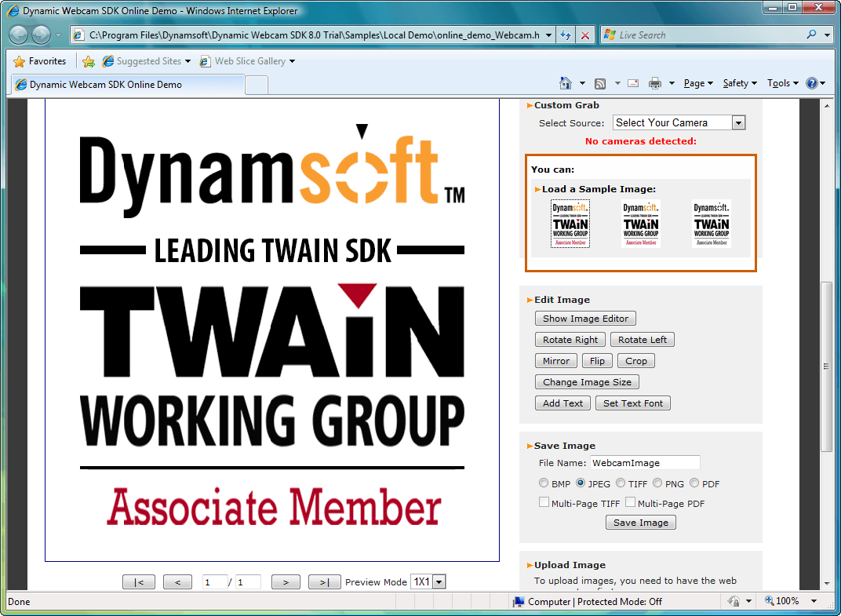Click the scrollbar up arrow

827,106
